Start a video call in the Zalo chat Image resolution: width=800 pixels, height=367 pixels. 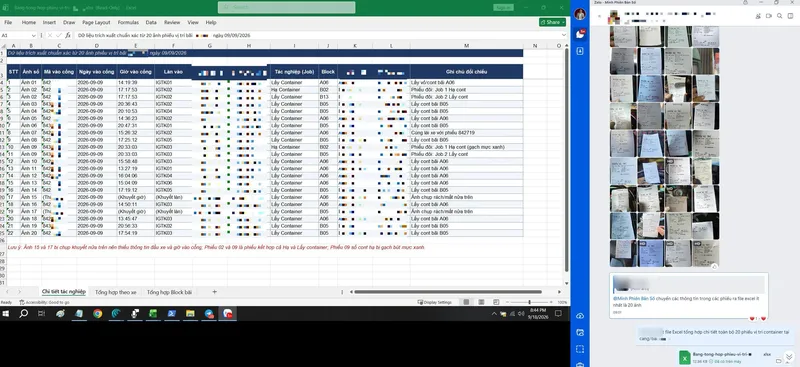pos(768,16)
